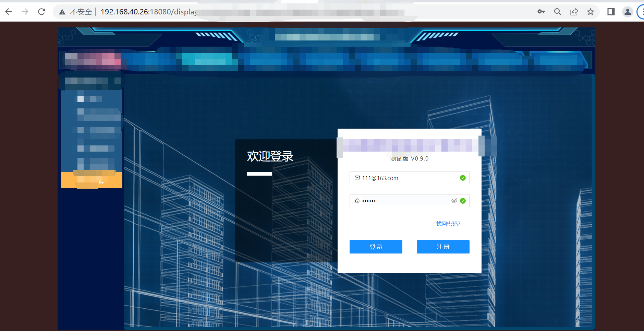Click the browser profile avatar icon
Viewport: 644px width, 331px height.
coord(628,11)
